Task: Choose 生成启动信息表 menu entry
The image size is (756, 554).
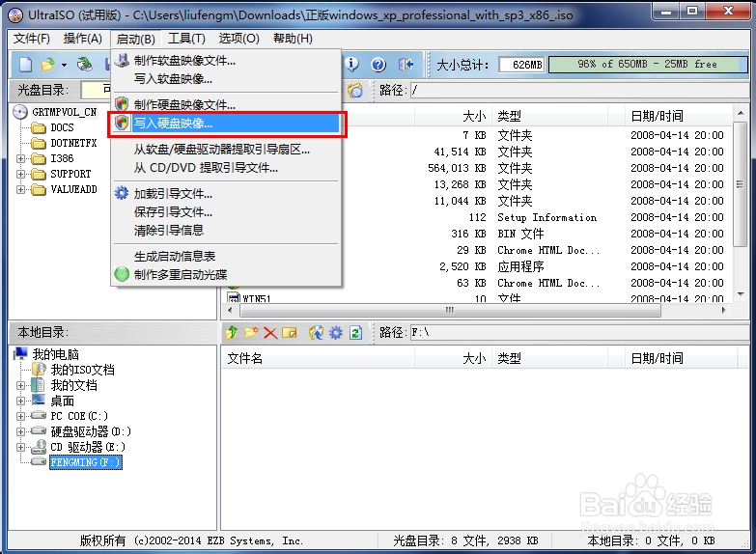Action: 226,257
